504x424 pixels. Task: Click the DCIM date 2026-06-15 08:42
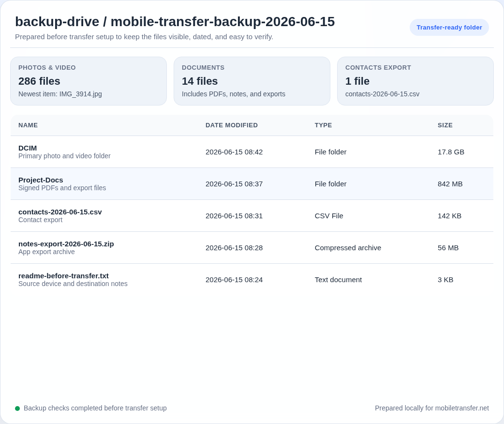click(x=234, y=152)
